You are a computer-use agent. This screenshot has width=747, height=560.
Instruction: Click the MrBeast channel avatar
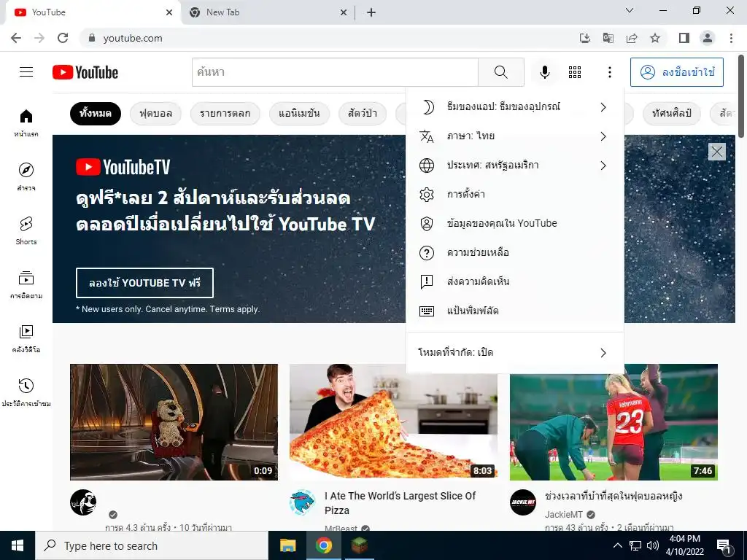(303, 502)
